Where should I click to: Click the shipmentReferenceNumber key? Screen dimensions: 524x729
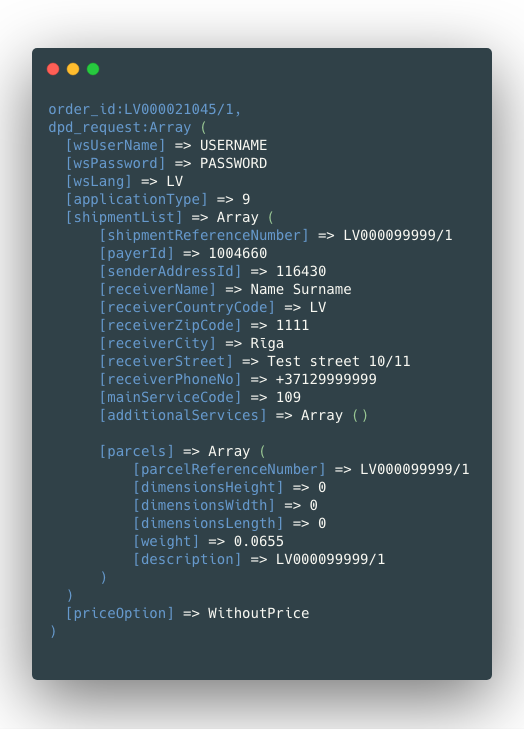coord(204,235)
